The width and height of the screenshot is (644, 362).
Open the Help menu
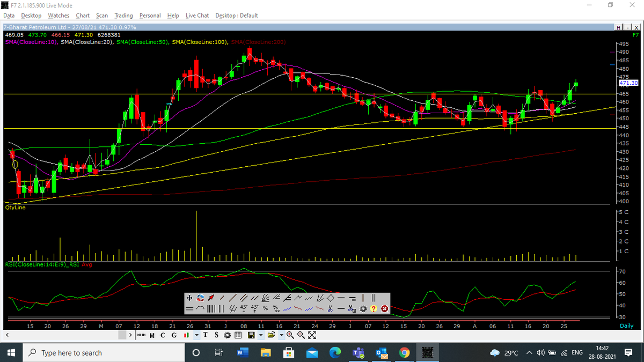[x=173, y=16]
